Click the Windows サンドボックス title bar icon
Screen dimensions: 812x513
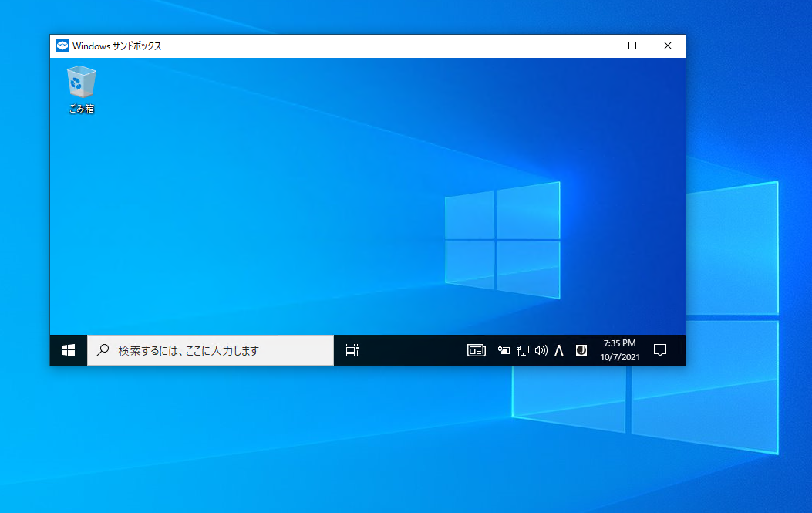(x=62, y=46)
